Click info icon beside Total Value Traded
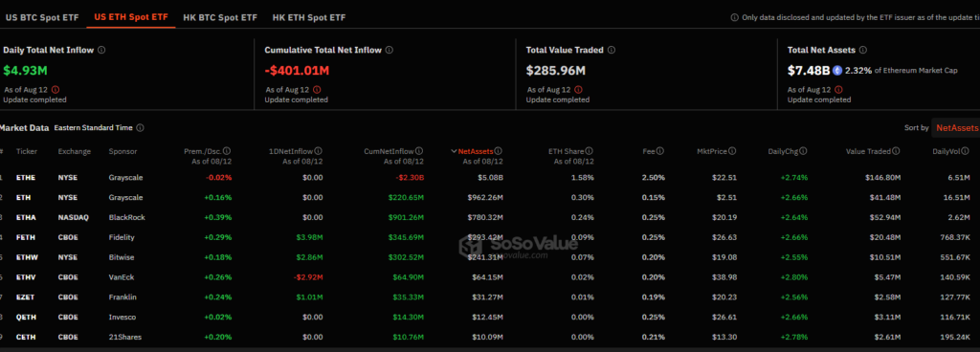Screen dimensions: 980x352 (x=612, y=50)
